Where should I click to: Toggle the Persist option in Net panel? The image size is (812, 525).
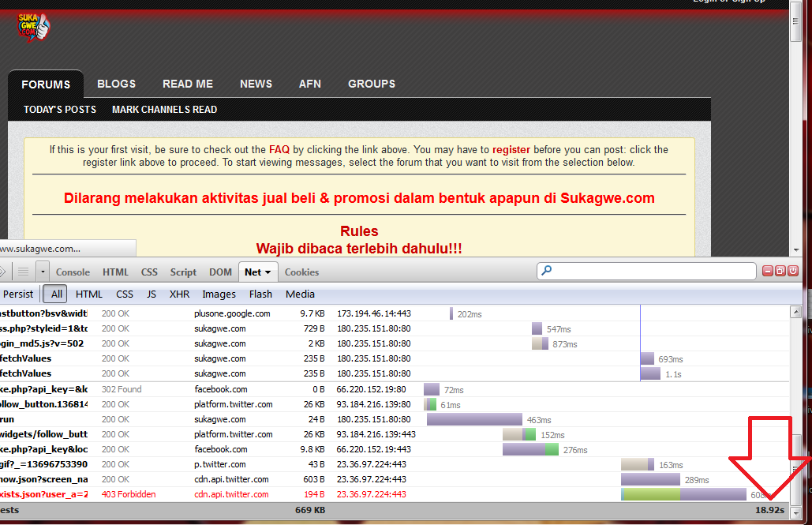pos(17,294)
